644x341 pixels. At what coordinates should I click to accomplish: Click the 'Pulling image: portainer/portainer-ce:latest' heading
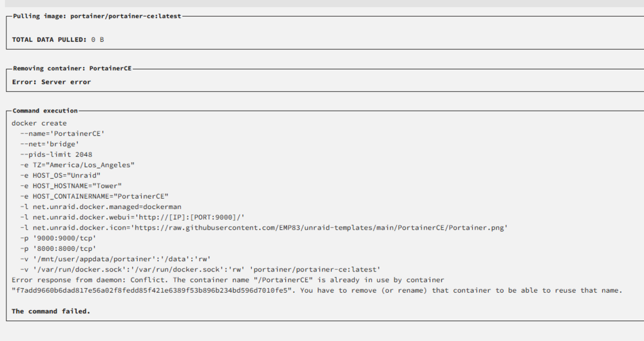click(x=97, y=16)
